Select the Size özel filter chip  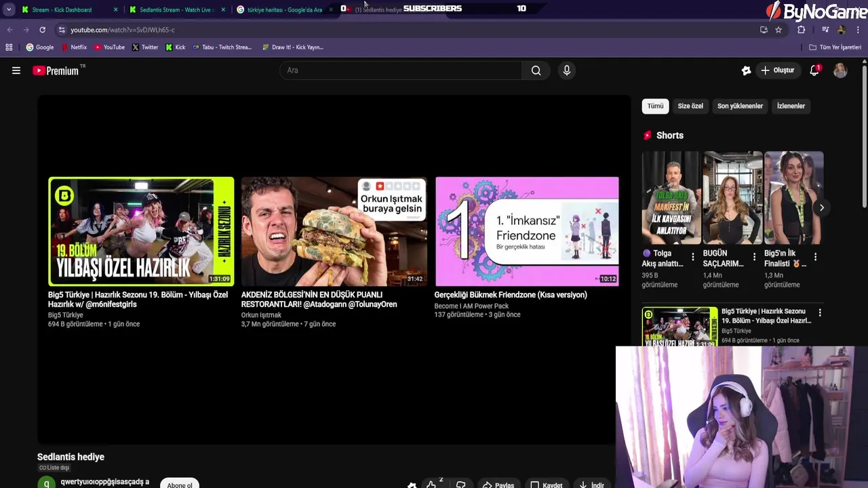[x=690, y=106]
